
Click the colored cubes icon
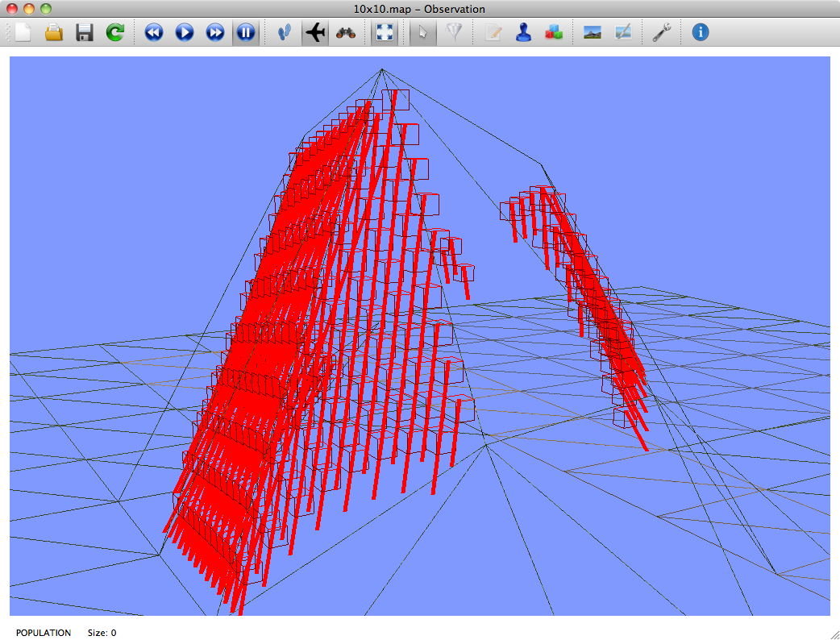pos(554,33)
